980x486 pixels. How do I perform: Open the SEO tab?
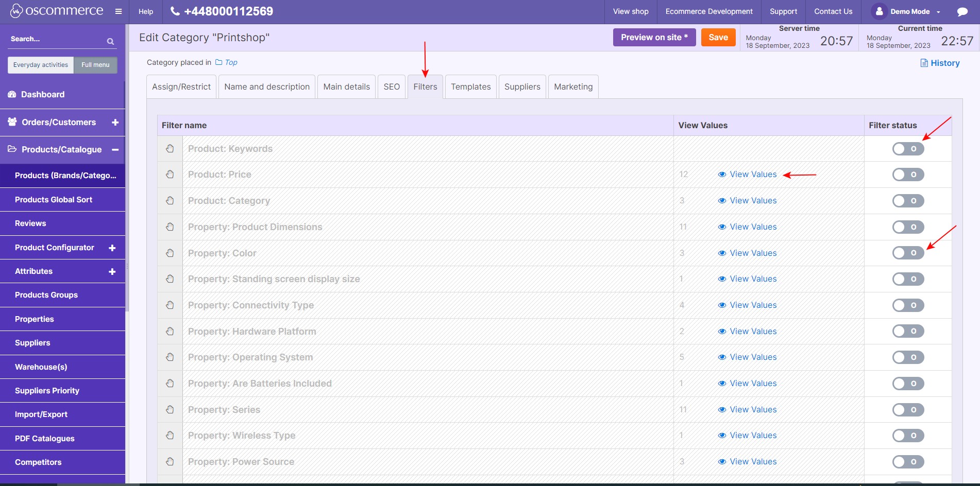pyautogui.click(x=392, y=86)
